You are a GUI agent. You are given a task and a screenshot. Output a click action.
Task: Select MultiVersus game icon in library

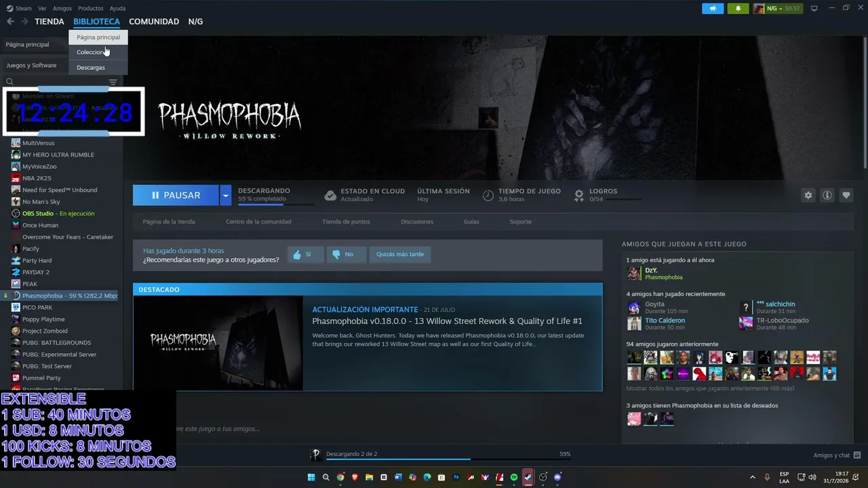click(x=16, y=143)
